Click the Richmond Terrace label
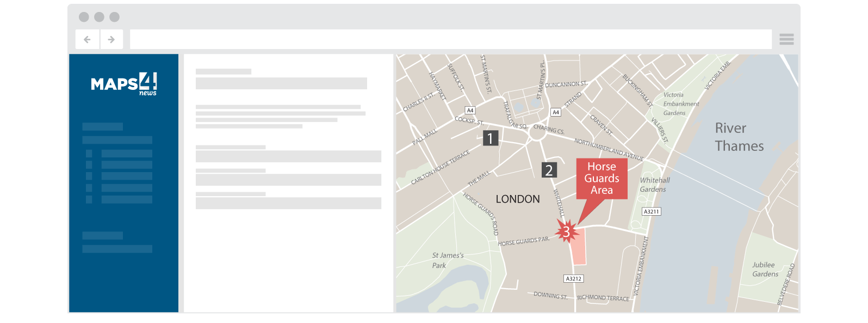 (603, 298)
